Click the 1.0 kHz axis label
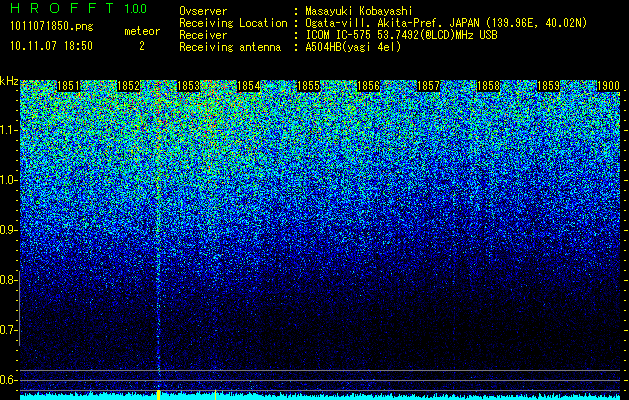The height and width of the screenshot is (400, 629). click(x=8, y=180)
